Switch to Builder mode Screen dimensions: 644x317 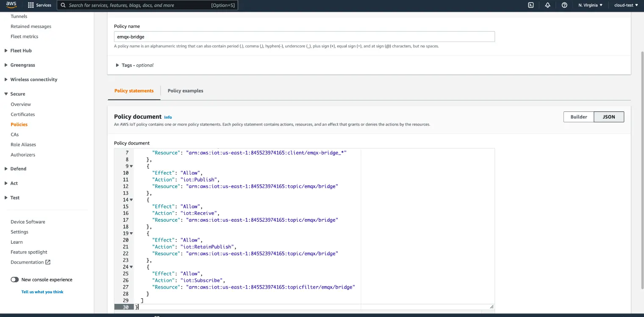pyautogui.click(x=579, y=117)
